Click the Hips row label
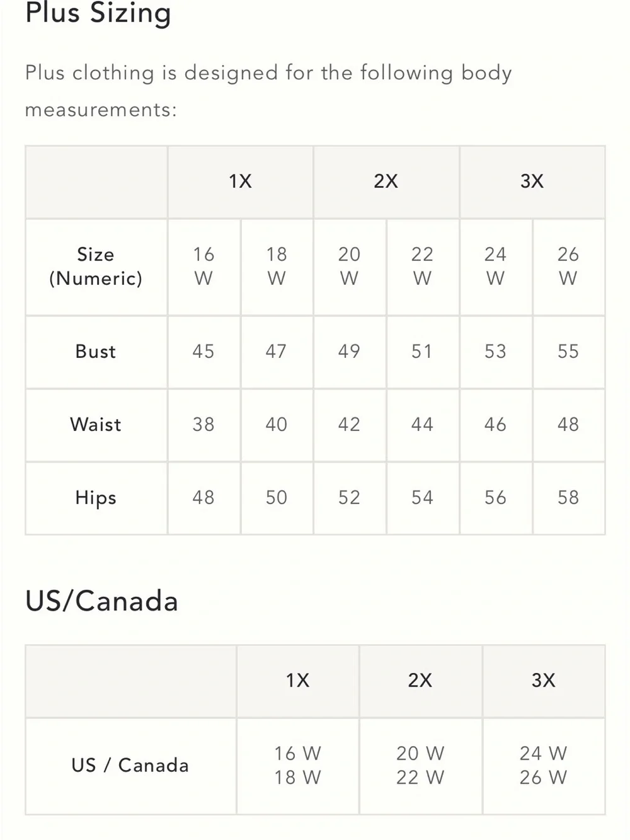630x840 pixels. [x=96, y=498]
